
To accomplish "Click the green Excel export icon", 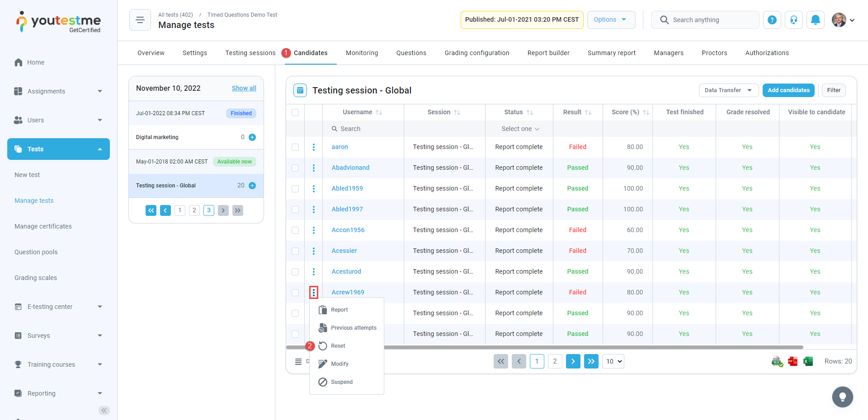I will point(808,361).
